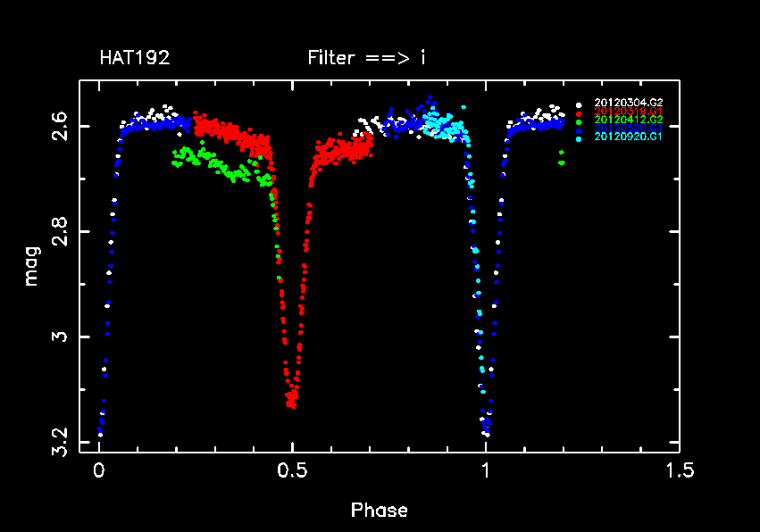Click the 'Filter ==> i' heading
Viewport: 760px width, 532px height.
[x=366, y=59]
